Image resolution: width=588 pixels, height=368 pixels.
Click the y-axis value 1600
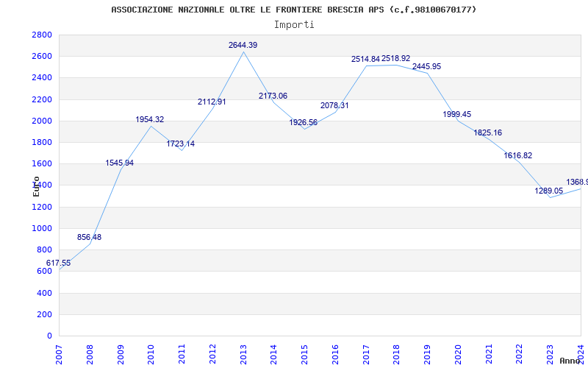point(42,163)
